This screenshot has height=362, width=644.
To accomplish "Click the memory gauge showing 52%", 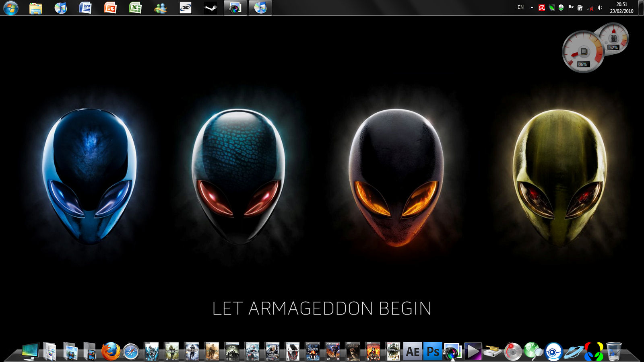I will 614,38.
